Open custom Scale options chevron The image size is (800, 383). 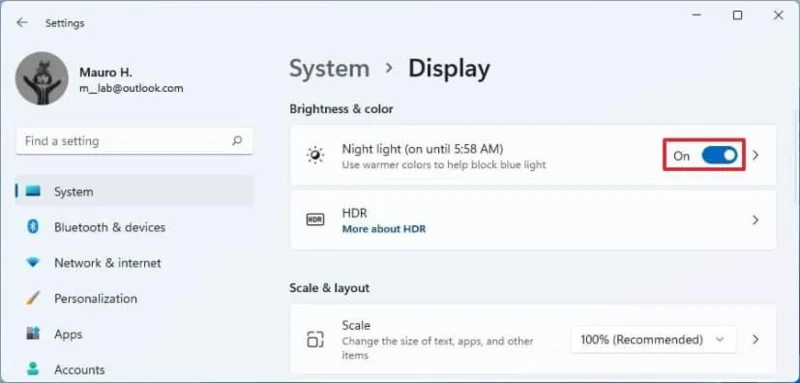click(x=756, y=339)
